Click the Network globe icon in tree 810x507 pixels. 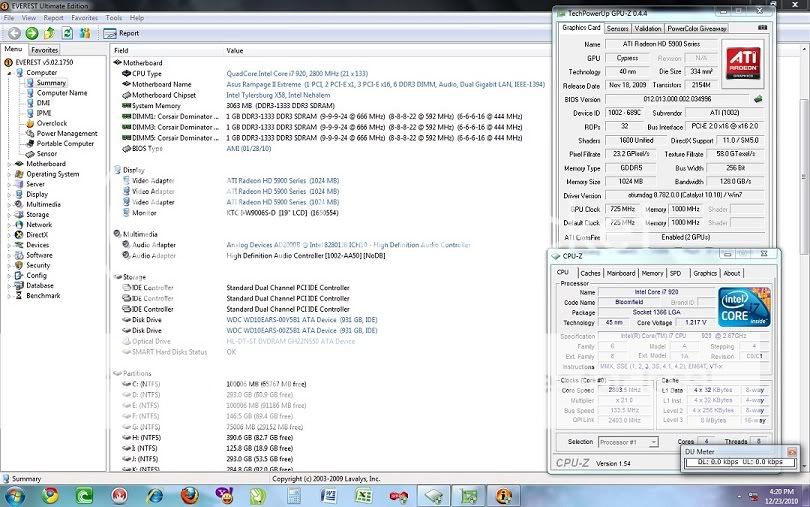[x=19, y=225]
